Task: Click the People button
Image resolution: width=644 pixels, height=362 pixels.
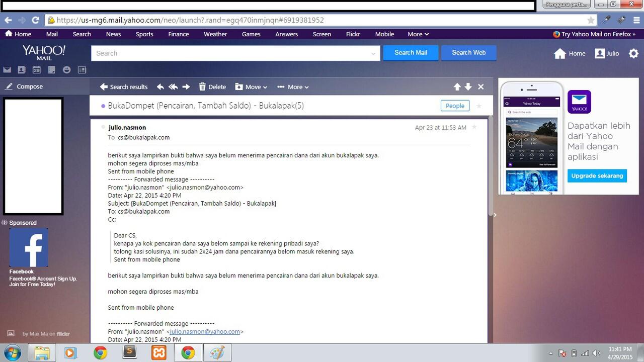Action: pyautogui.click(x=455, y=106)
